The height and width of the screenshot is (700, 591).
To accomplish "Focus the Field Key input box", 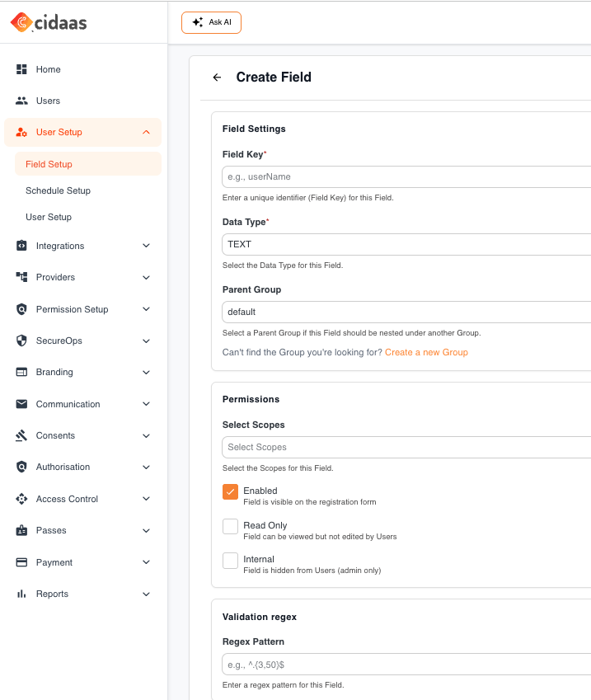I will (x=406, y=176).
